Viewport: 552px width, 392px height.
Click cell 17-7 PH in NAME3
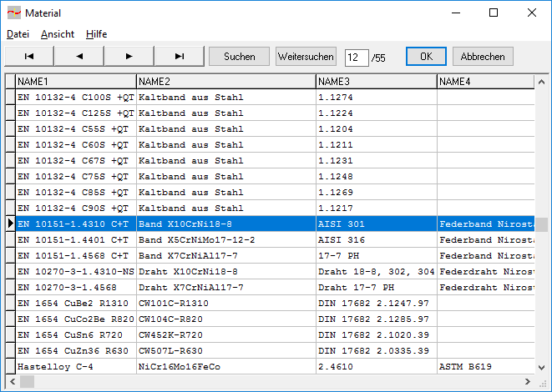pos(377,255)
